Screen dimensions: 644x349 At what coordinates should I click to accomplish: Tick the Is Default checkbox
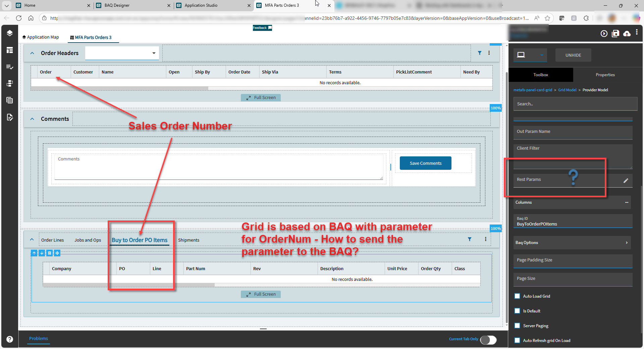[517, 311]
